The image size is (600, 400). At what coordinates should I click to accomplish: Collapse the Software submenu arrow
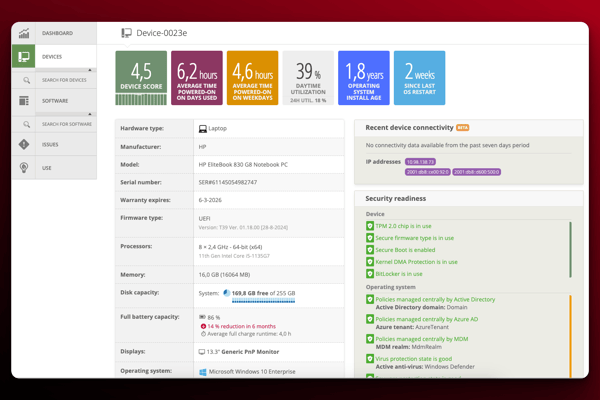tap(90, 114)
